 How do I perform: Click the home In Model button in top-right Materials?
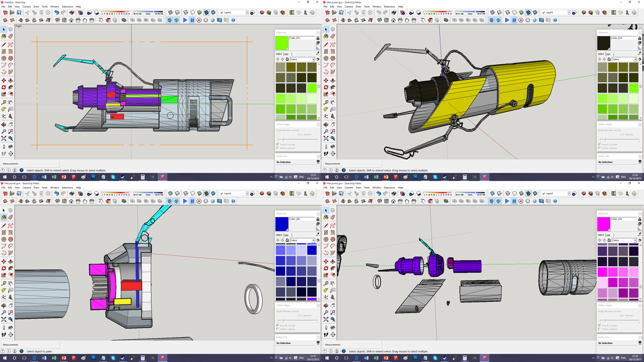coord(609,59)
